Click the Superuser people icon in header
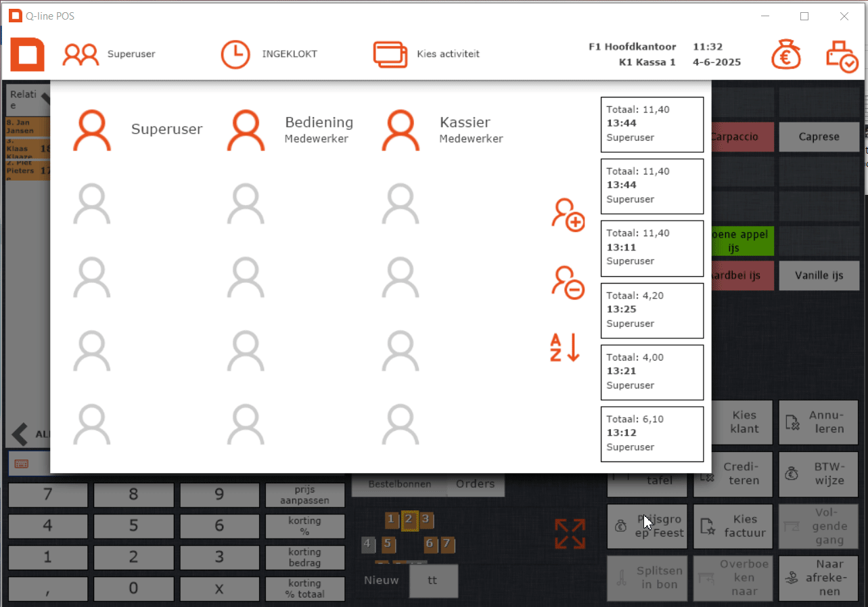 coord(81,54)
